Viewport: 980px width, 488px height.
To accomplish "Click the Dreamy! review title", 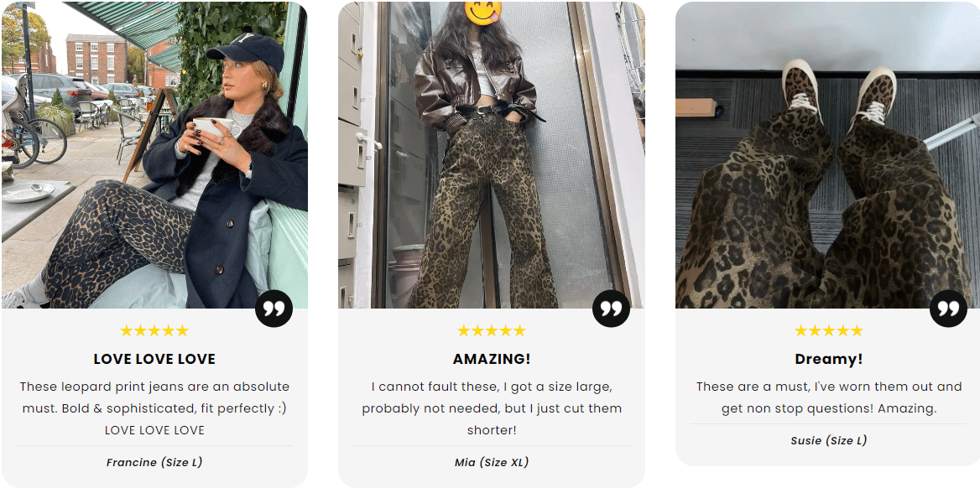I will (x=829, y=359).
